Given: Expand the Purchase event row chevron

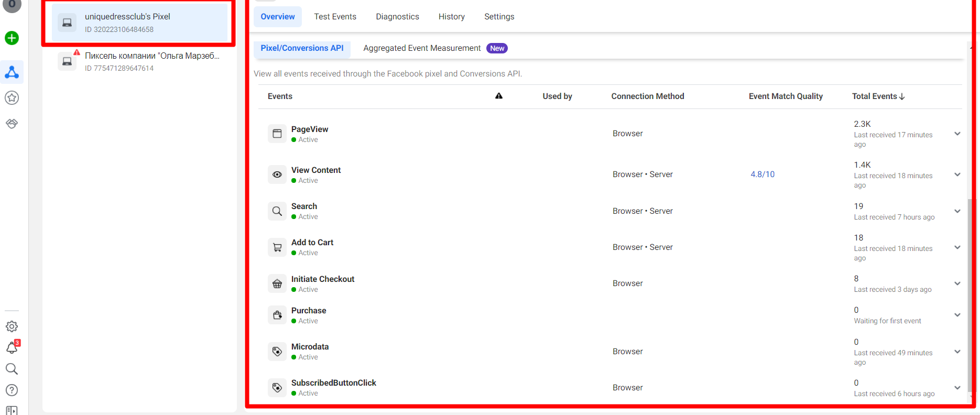Looking at the screenshot, I should [x=957, y=315].
